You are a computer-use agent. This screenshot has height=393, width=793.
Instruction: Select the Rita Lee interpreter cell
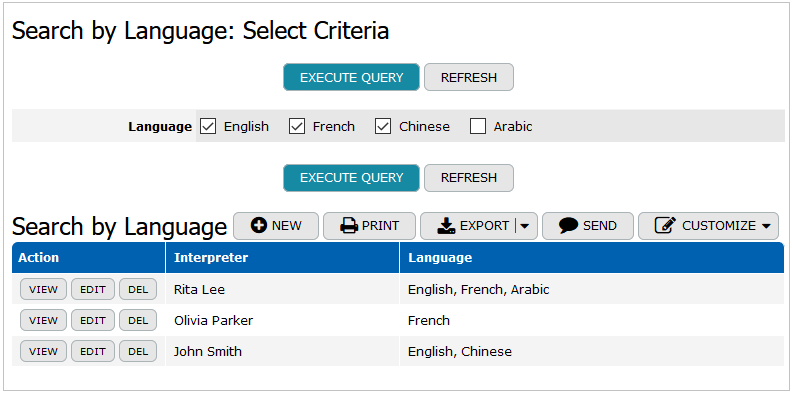[282, 289]
